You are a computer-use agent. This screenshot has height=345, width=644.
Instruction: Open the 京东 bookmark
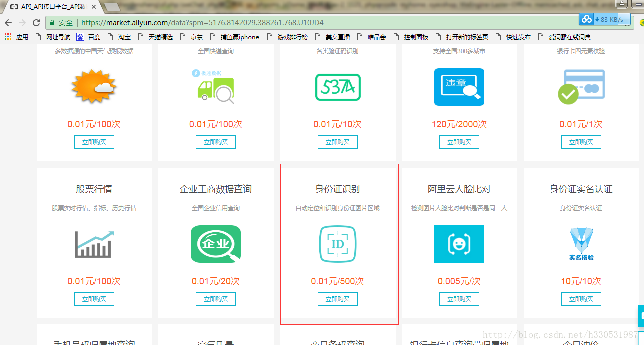point(192,37)
